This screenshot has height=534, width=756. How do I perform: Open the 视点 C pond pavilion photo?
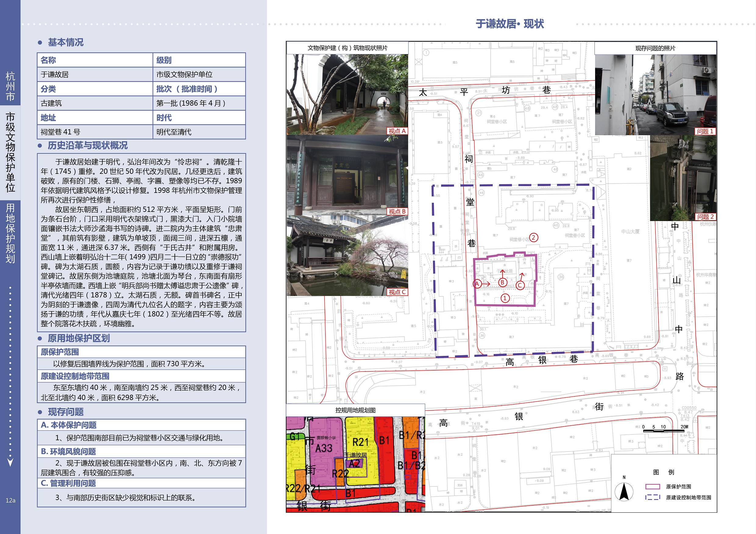point(347,256)
